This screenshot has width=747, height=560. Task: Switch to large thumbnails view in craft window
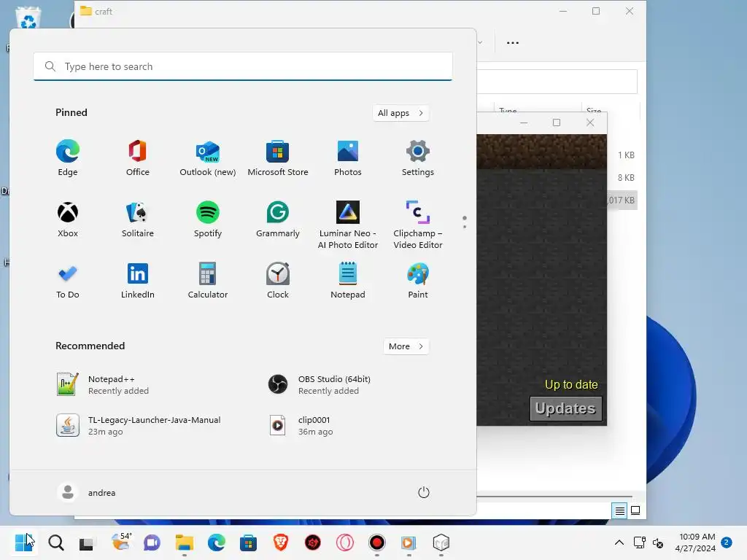(635, 511)
